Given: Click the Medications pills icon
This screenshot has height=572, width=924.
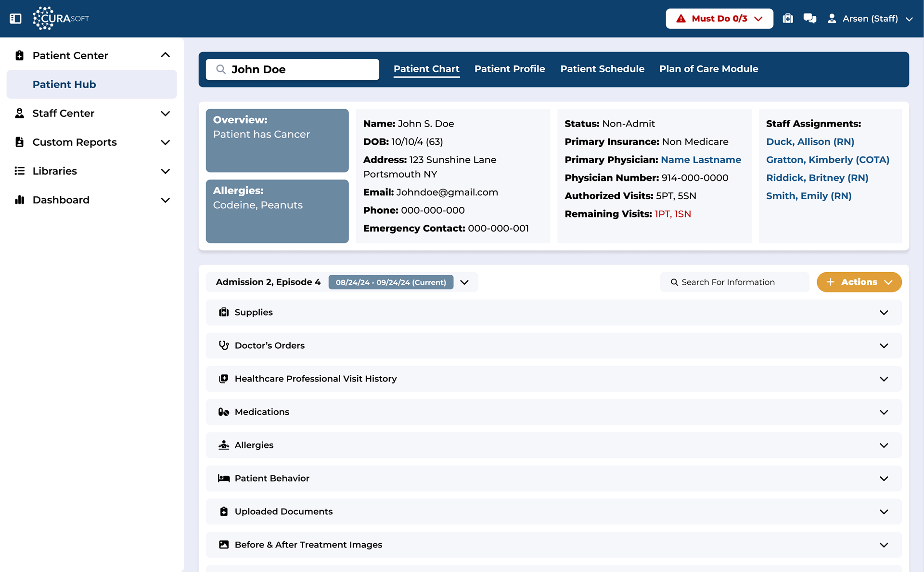Looking at the screenshot, I should point(224,412).
